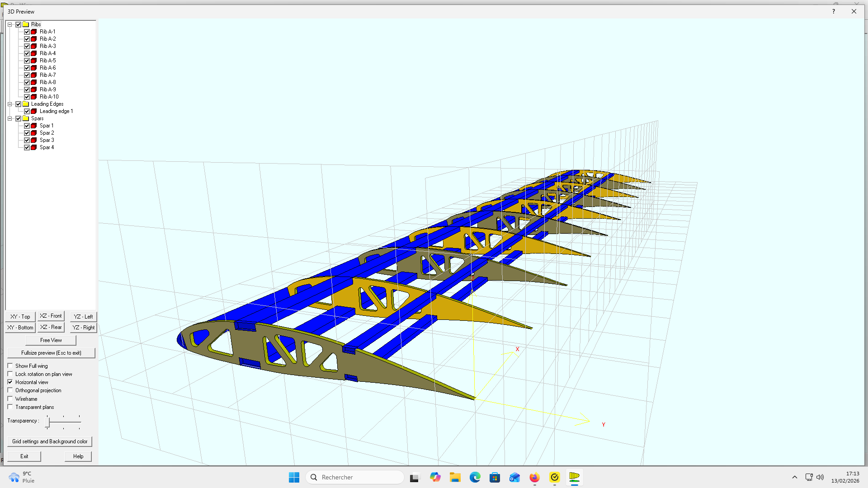Uncheck Horizontal view
868x488 pixels.
[x=10, y=382]
